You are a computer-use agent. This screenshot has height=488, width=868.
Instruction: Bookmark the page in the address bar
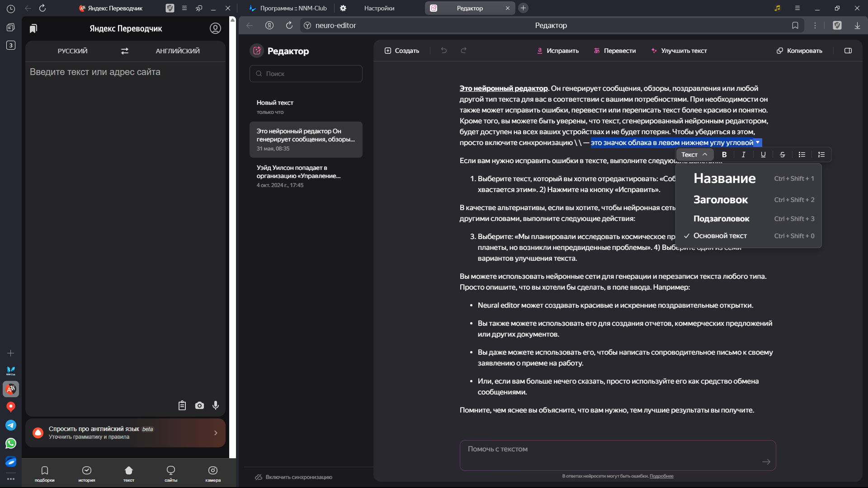(795, 25)
